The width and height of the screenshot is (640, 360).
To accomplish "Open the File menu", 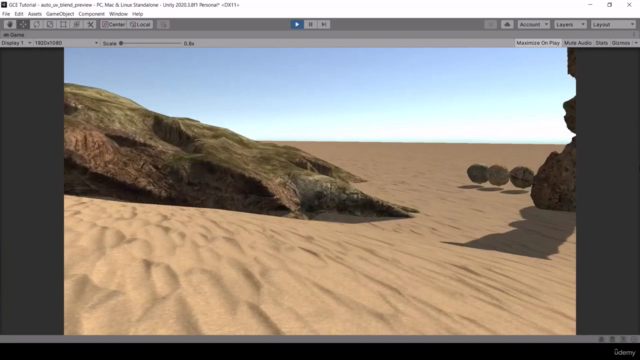I will pos(6,14).
